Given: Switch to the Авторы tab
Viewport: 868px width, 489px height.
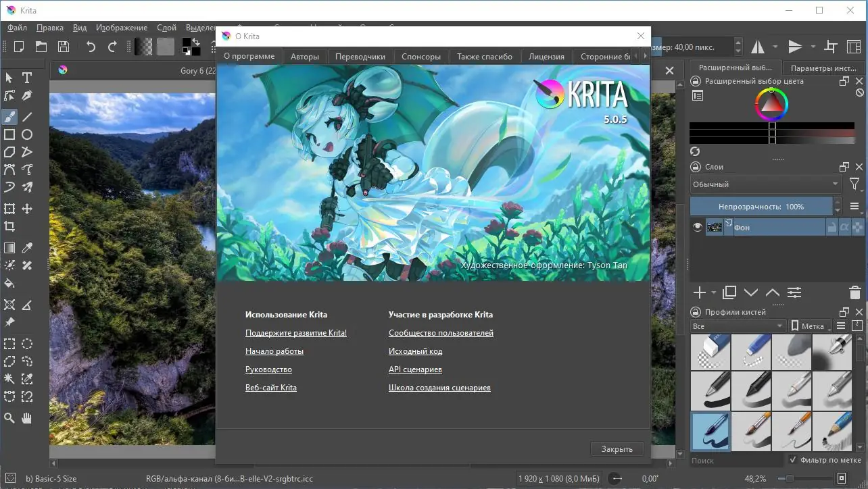Looking at the screenshot, I should click(304, 56).
